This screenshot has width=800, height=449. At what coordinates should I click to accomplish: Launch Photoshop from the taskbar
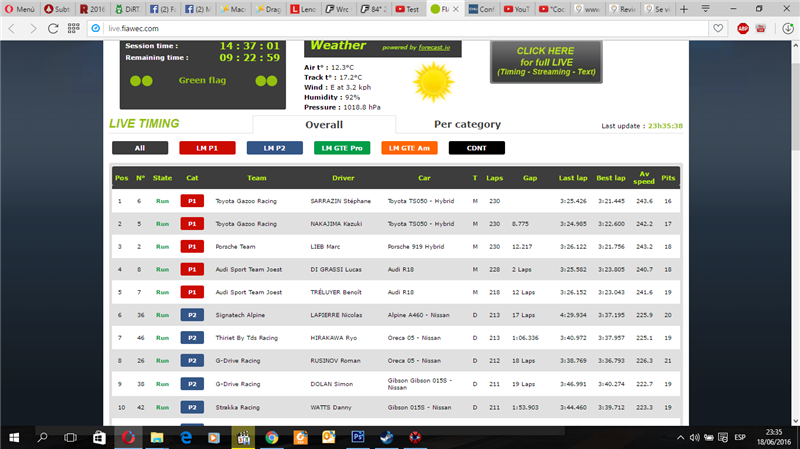click(358, 437)
